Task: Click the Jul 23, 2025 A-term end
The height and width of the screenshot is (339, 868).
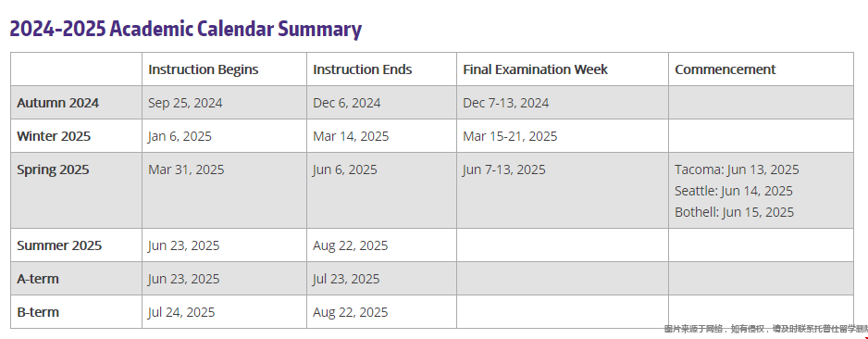Action: 346,279
